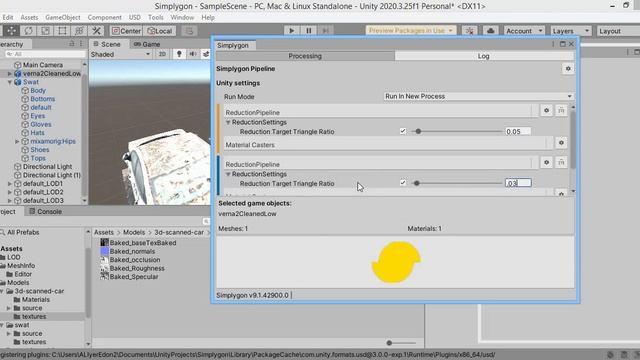This screenshot has width=640, height=360.
Task: Toggle scene lighting in Scene view
Action: [x=179, y=54]
